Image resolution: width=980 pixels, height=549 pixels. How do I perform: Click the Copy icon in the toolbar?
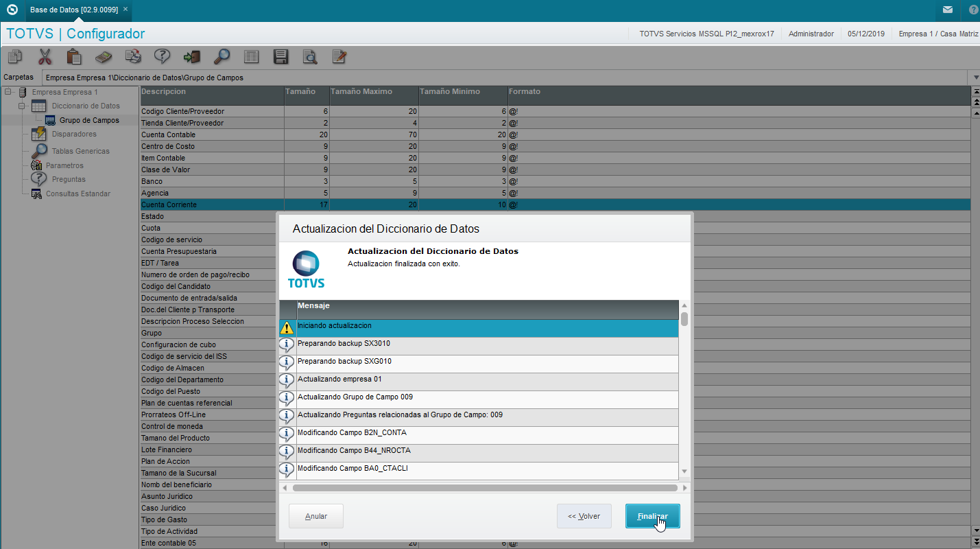point(14,57)
